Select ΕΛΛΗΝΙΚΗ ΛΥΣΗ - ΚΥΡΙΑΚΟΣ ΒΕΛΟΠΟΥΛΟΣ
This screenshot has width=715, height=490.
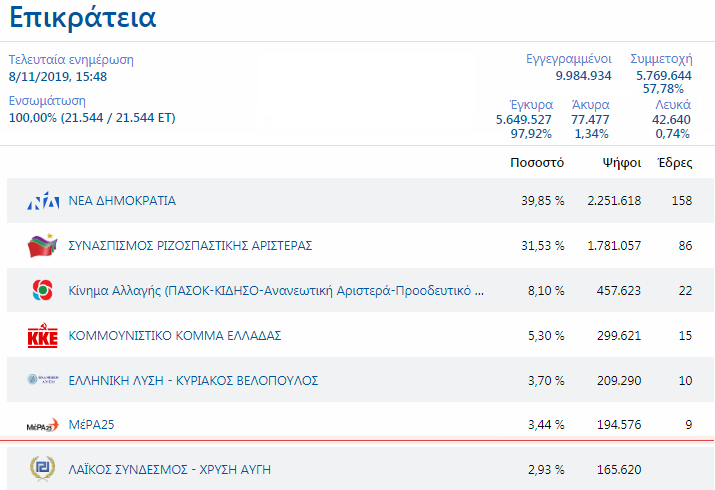click(x=193, y=380)
